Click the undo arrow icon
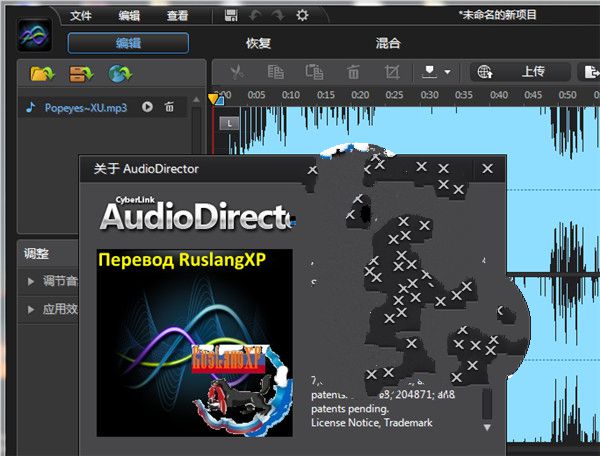The width and height of the screenshot is (600, 456). (x=255, y=16)
